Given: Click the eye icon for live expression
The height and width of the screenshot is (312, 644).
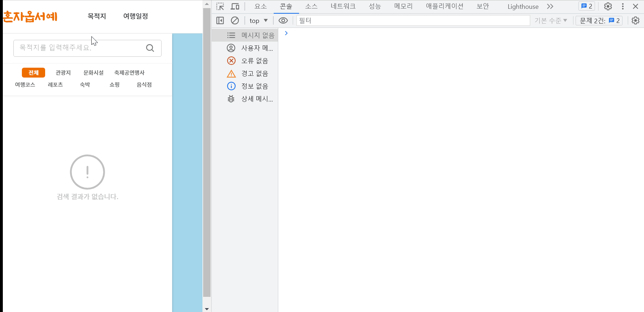Looking at the screenshot, I should pos(283,20).
